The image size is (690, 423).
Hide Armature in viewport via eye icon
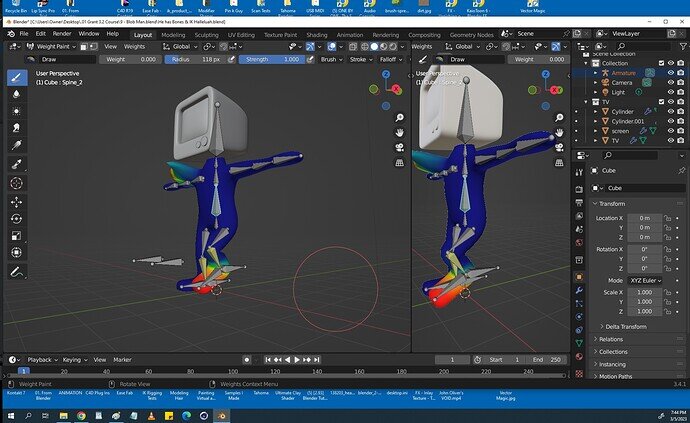pos(671,73)
